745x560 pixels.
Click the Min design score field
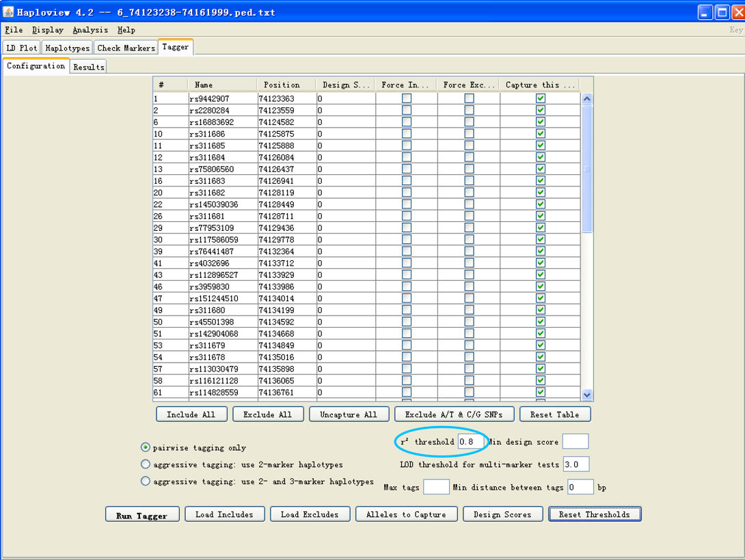[x=575, y=441]
